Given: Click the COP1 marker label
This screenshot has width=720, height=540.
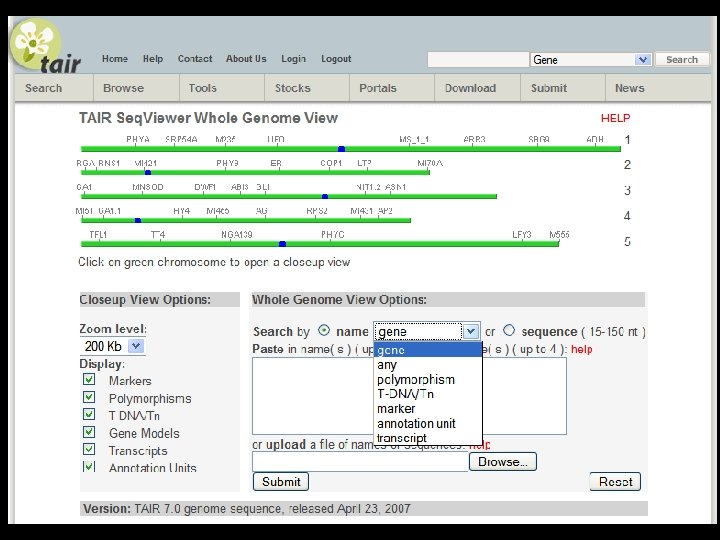Looking at the screenshot, I should click(x=331, y=163).
